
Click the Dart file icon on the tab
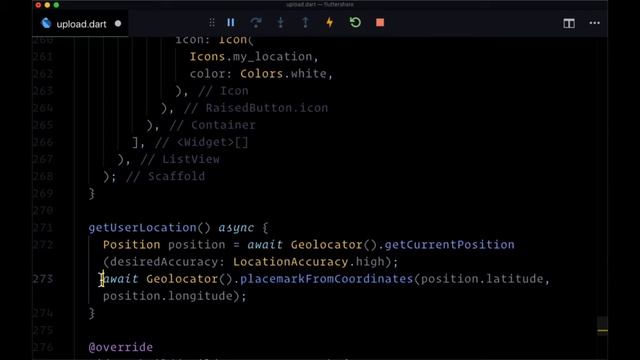(x=46, y=23)
